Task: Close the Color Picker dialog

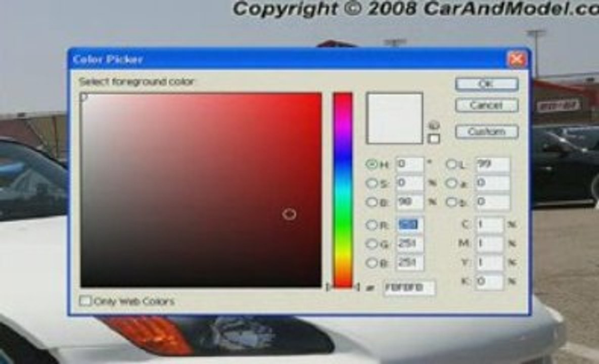Action: [517, 59]
